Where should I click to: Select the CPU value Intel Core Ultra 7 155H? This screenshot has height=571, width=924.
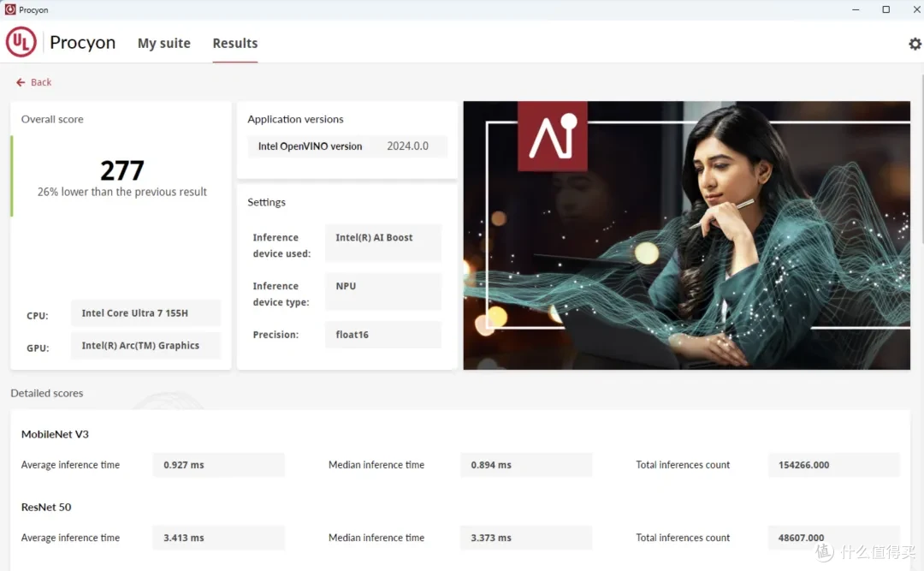point(146,313)
